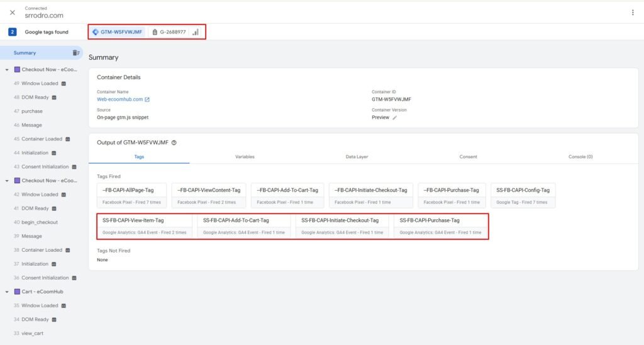This screenshot has height=345, width=644.
Task: Switch to the Variables tab
Action: tap(245, 157)
